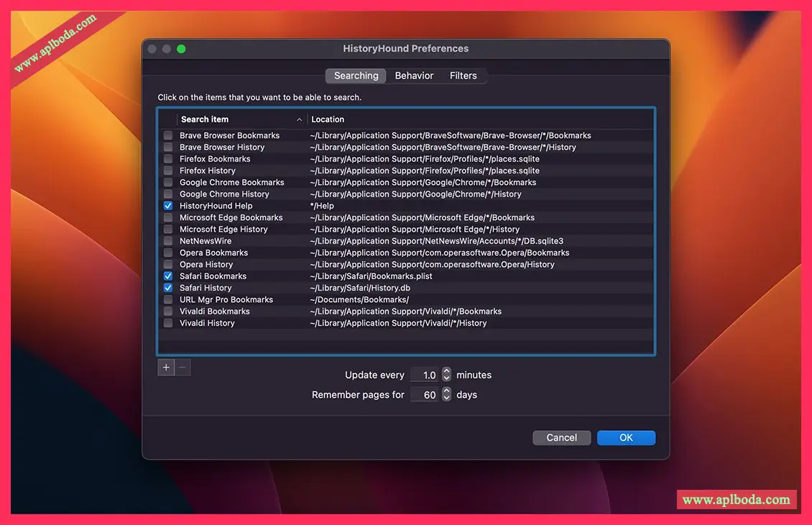The width and height of the screenshot is (812, 525).
Task: Enable Brave Browser History checkbox
Action: click(x=167, y=147)
